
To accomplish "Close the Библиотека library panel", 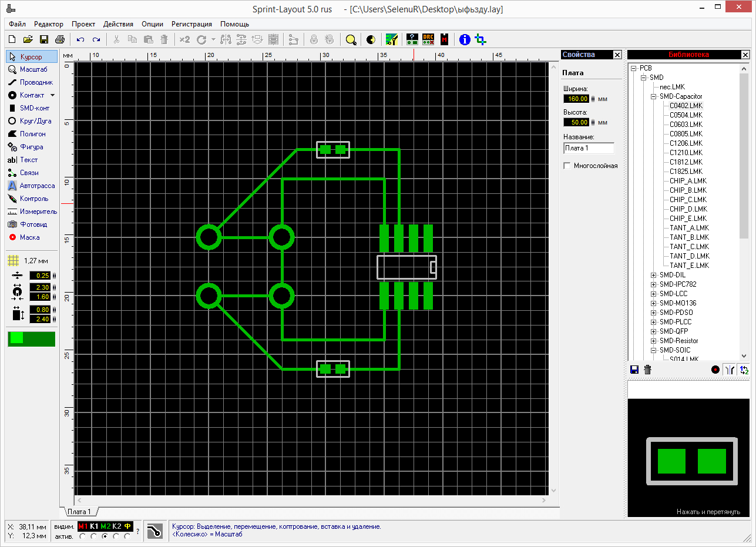I will (x=745, y=55).
